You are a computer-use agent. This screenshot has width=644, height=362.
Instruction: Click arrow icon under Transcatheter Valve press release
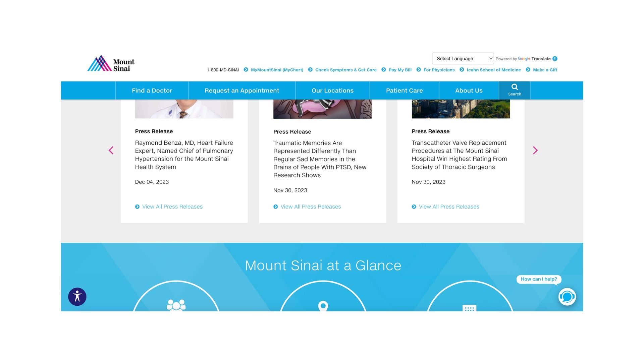point(414,207)
